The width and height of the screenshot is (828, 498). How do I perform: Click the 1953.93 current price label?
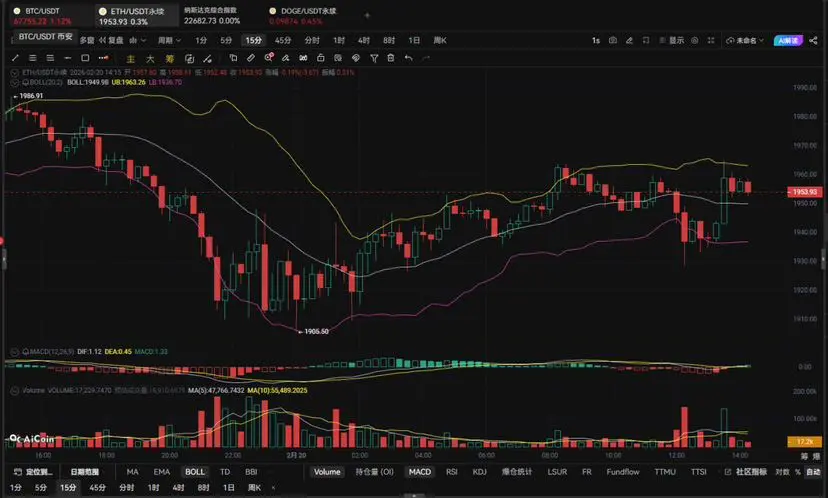click(805, 192)
